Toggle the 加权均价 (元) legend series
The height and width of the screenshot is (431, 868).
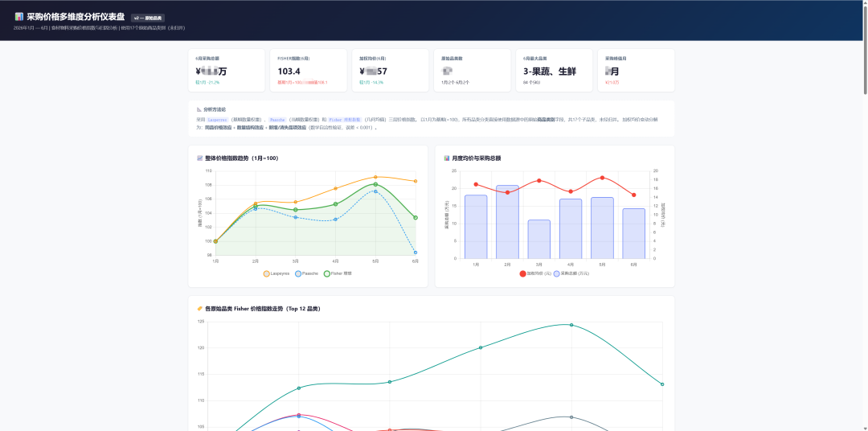point(535,273)
